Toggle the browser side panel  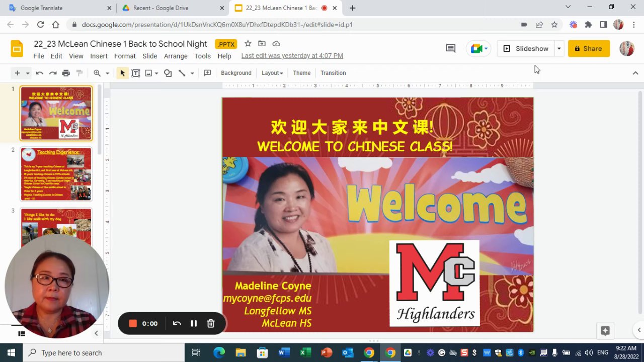tap(603, 25)
